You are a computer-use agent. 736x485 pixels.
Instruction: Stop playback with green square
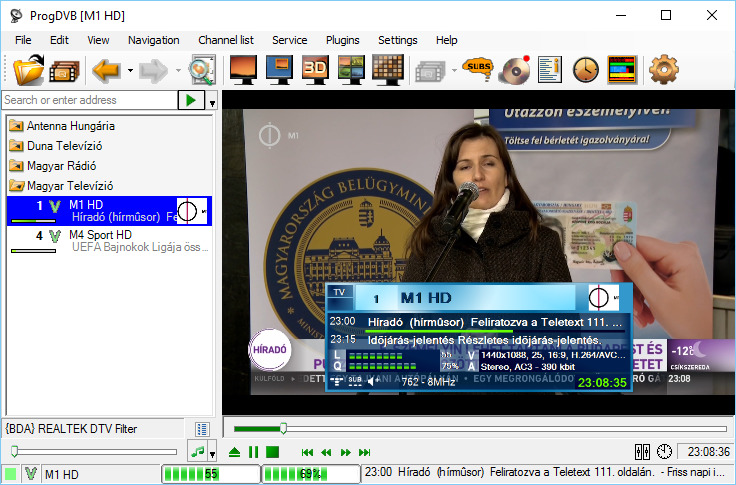point(272,452)
